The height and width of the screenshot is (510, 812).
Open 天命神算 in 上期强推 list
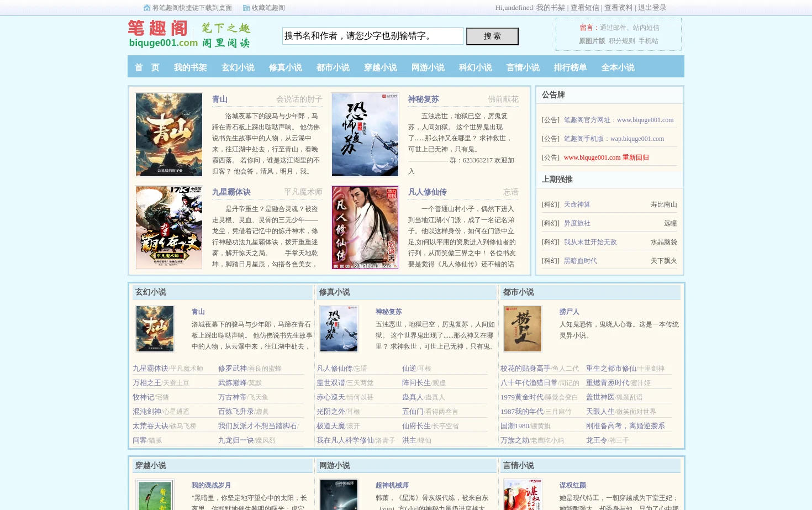(x=577, y=204)
